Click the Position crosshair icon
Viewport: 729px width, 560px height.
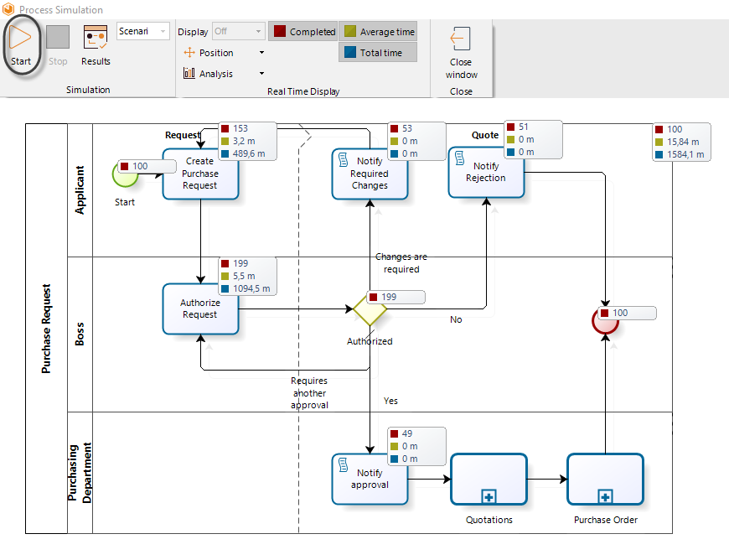coord(189,53)
